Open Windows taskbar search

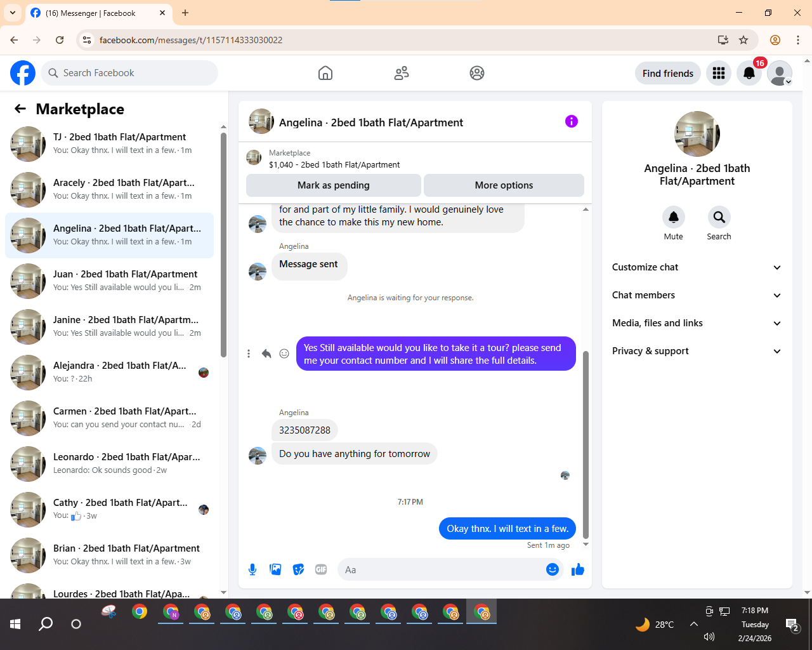(x=46, y=624)
